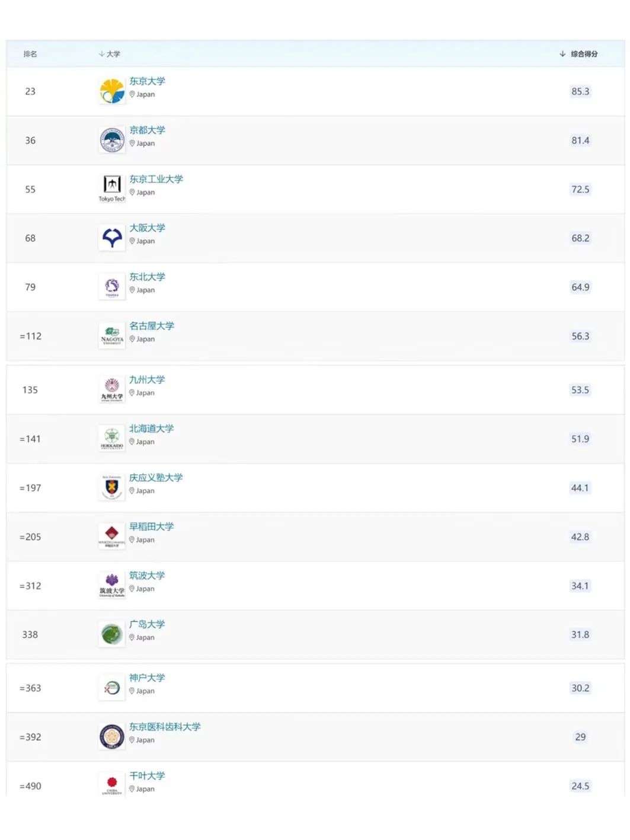Open the 早稻田大学 link
Image resolution: width=630 pixels, height=840 pixels.
pos(152,526)
